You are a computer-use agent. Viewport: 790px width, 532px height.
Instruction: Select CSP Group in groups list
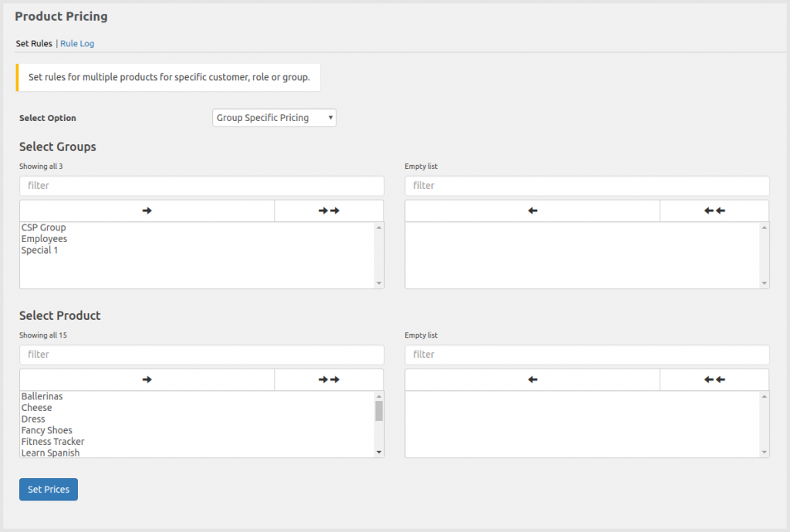point(44,227)
